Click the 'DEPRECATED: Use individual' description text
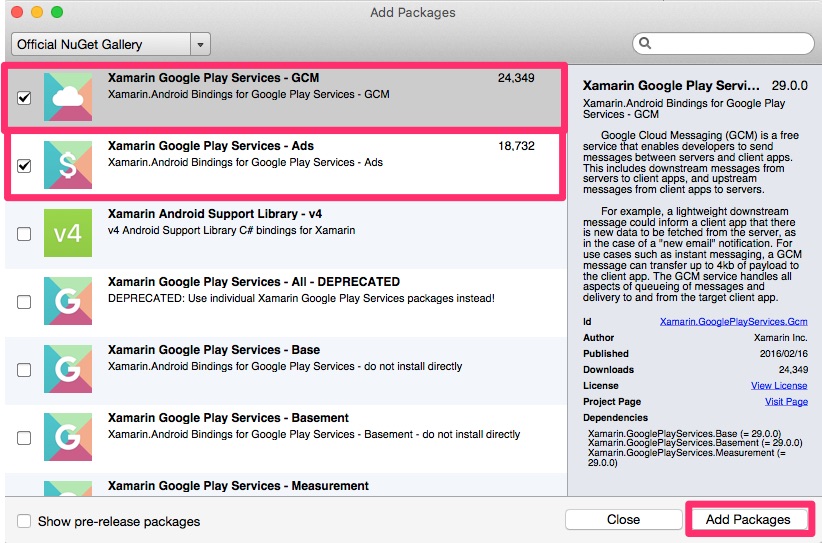The image size is (822, 543). pyautogui.click(x=301, y=298)
